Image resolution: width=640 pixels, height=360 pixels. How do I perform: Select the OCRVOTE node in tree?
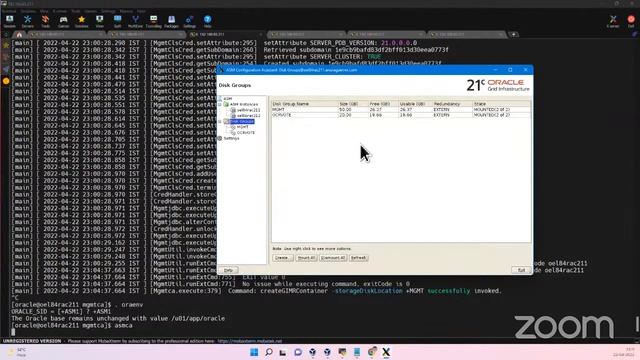click(246, 133)
